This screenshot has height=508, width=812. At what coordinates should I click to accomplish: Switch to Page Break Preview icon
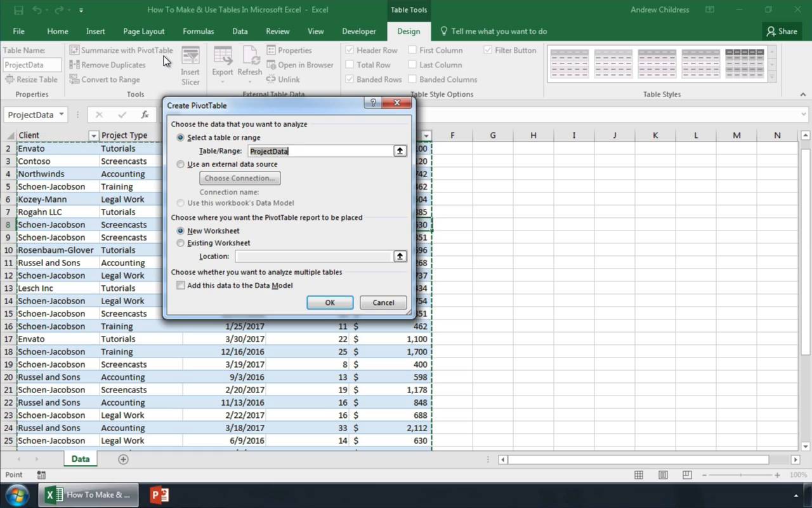[x=687, y=475]
